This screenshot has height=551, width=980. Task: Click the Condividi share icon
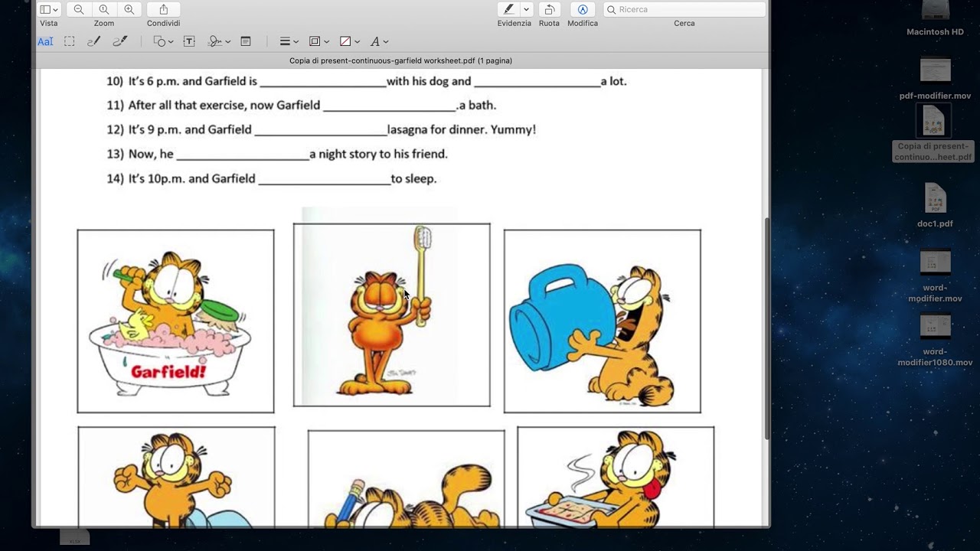(163, 9)
